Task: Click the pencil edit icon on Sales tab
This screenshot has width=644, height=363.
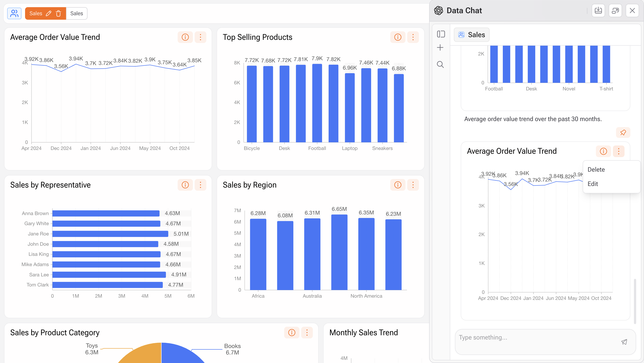Action: pyautogui.click(x=49, y=13)
